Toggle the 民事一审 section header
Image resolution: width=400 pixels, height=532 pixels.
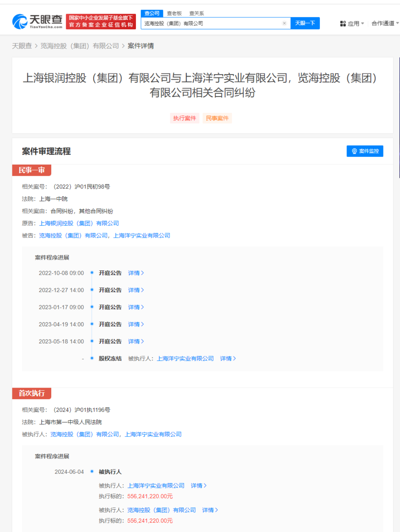[x=32, y=170]
